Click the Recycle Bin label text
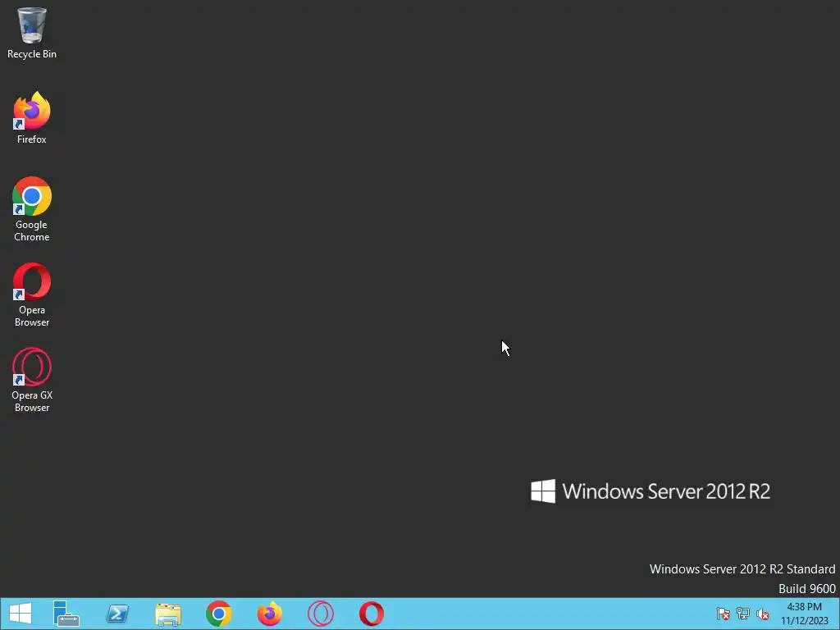The height and width of the screenshot is (630, 840). [x=32, y=54]
